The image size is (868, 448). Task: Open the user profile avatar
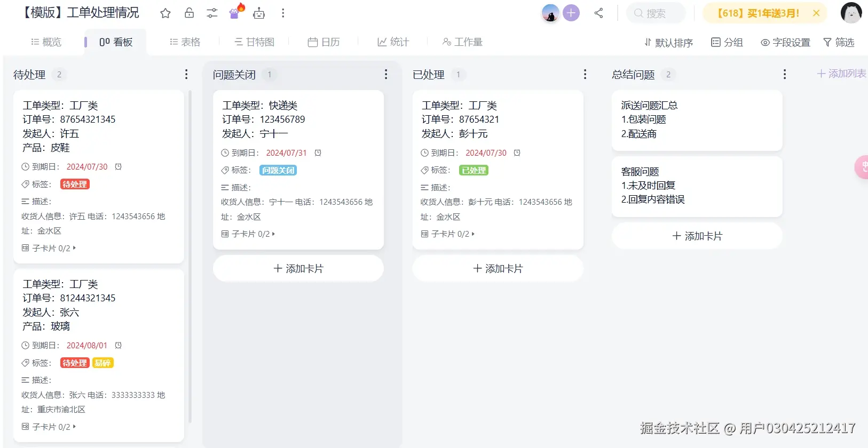coord(851,13)
